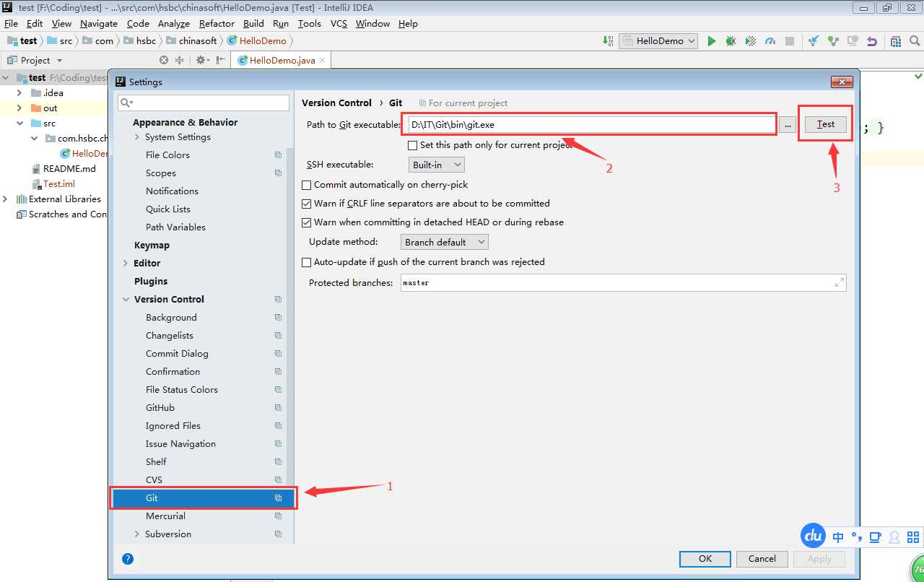Screen dimensions: 924x582
Task: Expand the .idea folder in Project tree
Action: coord(19,93)
